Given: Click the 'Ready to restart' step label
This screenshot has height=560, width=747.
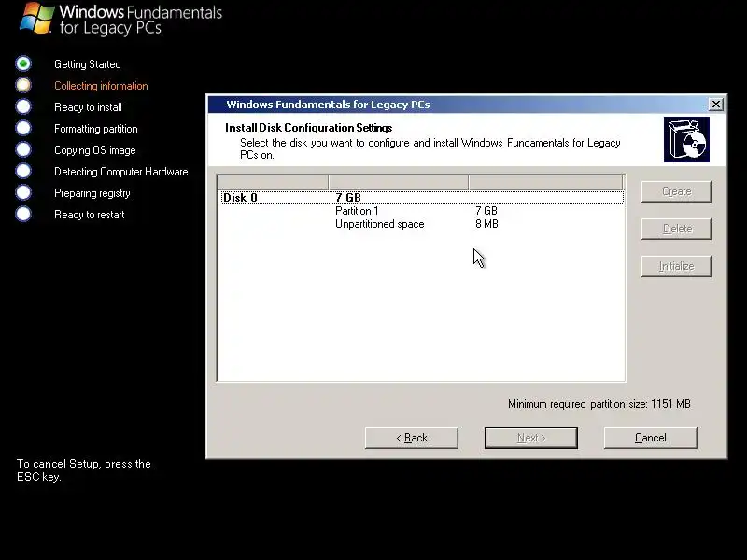Looking at the screenshot, I should (89, 215).
